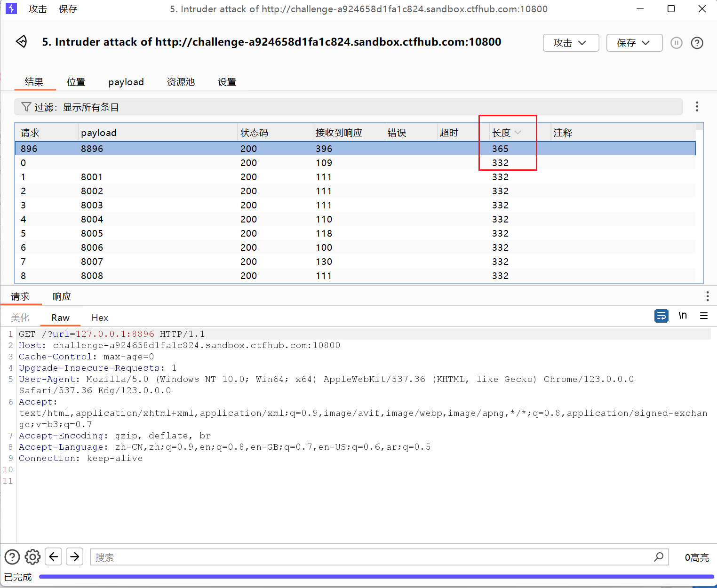Select the result row with payload 8007
The image size is (717, 588).
(x=355, y=262)
